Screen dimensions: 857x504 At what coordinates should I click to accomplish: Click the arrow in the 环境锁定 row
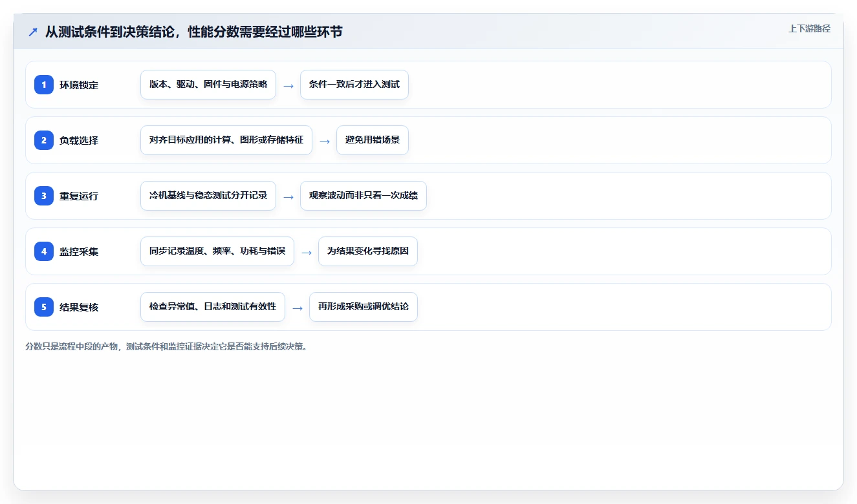288,86
